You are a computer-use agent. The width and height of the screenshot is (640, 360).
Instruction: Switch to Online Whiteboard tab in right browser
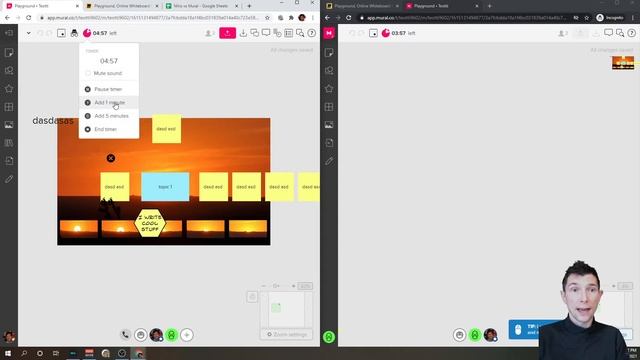click(362, 6)
